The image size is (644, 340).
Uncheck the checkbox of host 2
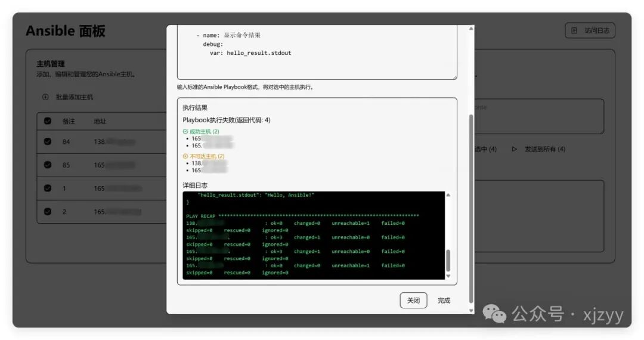(48, 212)
